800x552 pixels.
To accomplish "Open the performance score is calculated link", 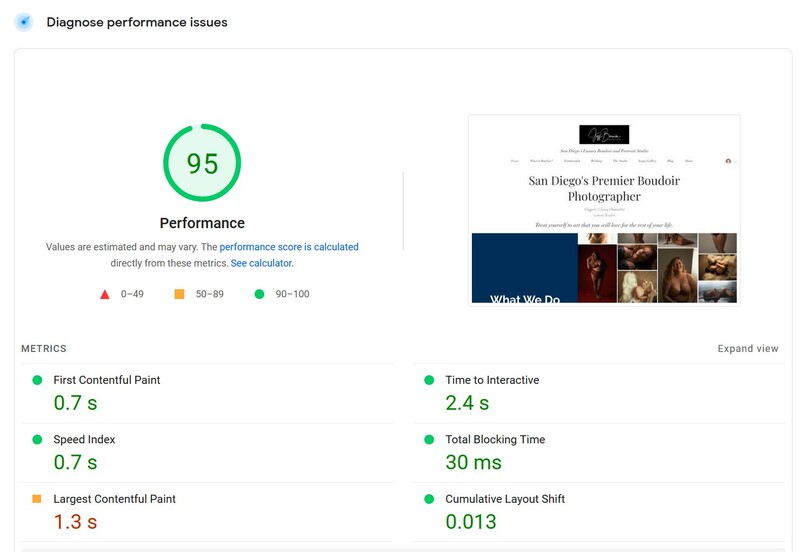I will (x=289, y=247).
